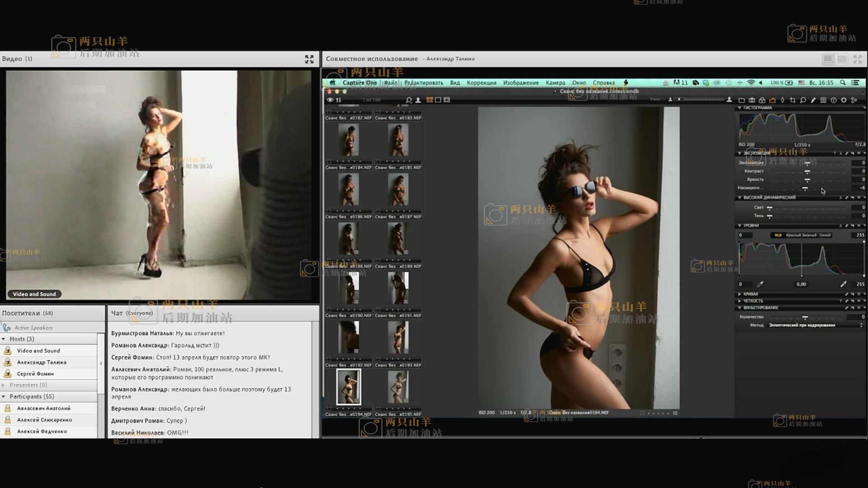Open the Коррекции menu
Screen dimensions: 868x488
481,83
